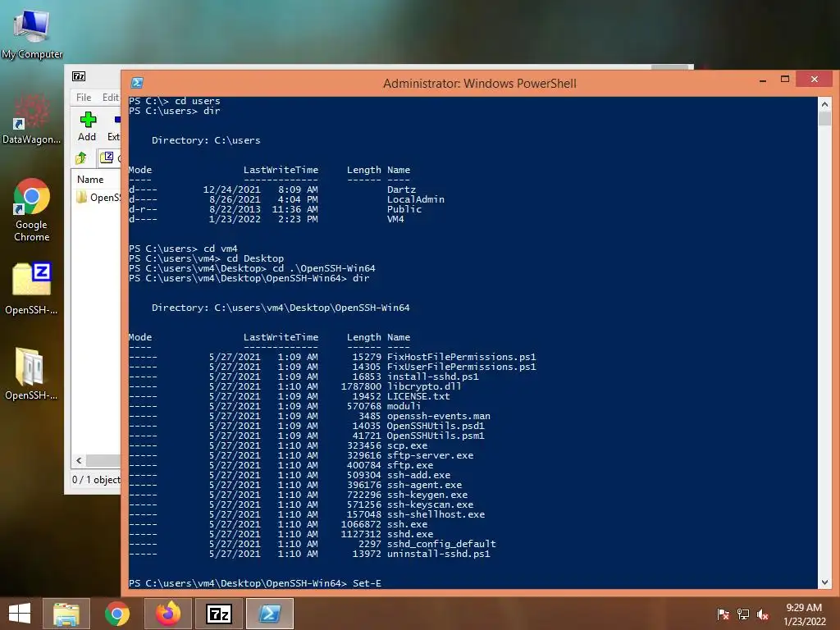Open the Windows Start button
The image size is (840, 630).
[x=20, y=614]
